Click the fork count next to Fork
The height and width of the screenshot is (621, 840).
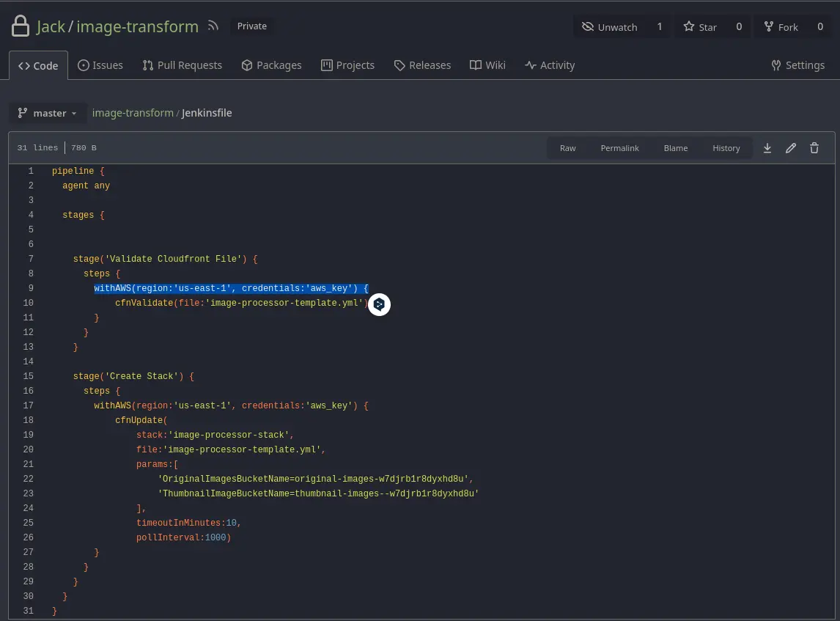819,27
